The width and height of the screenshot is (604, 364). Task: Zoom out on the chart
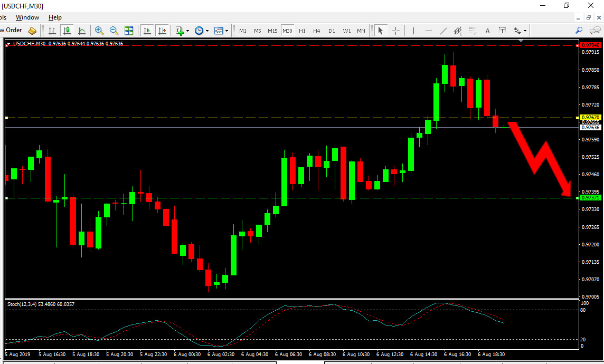pyautogui.click(x=114, y=31)
